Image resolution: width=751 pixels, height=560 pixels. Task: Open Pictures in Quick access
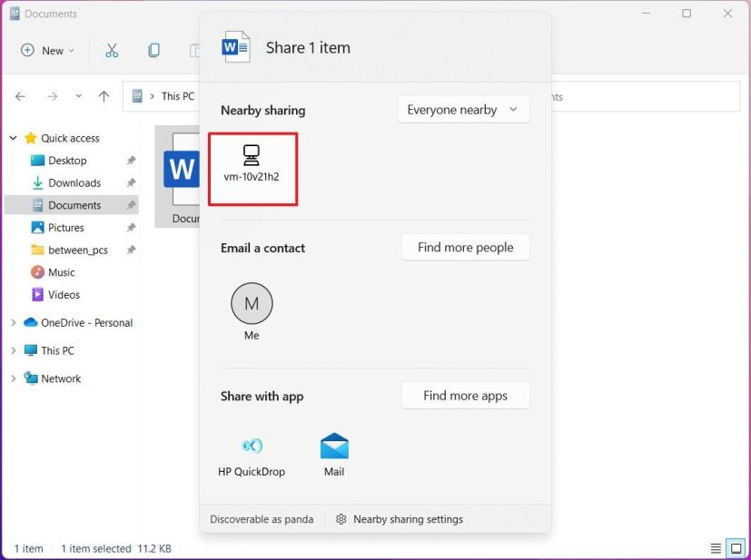tap(65, 227)
